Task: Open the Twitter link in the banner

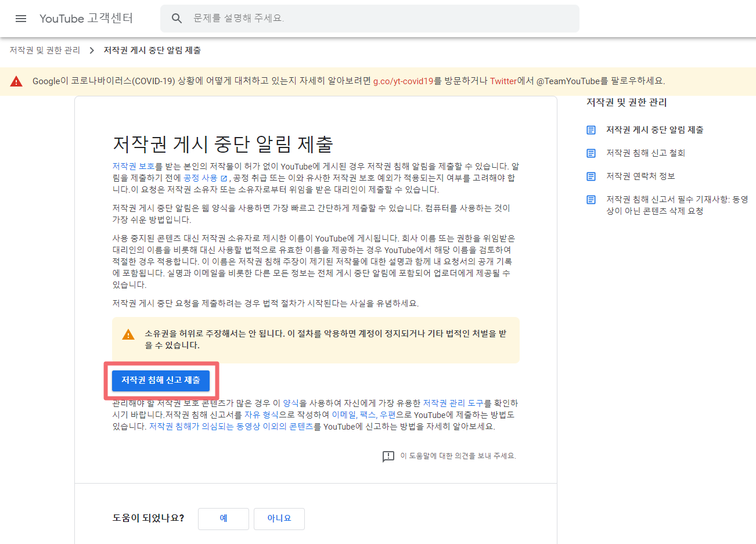Action: [503, 81]
